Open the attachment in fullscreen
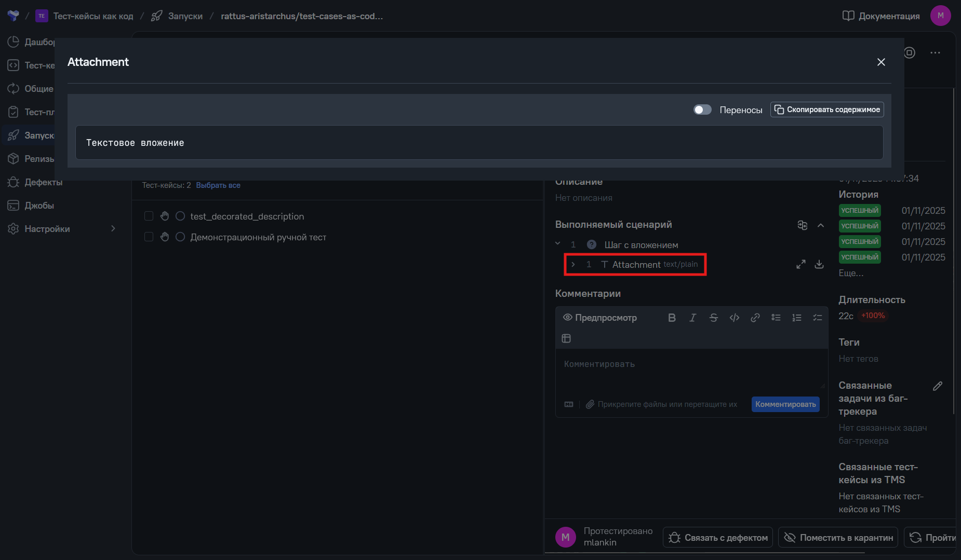This screenshot has height=560, width=961. pos(801,264)
